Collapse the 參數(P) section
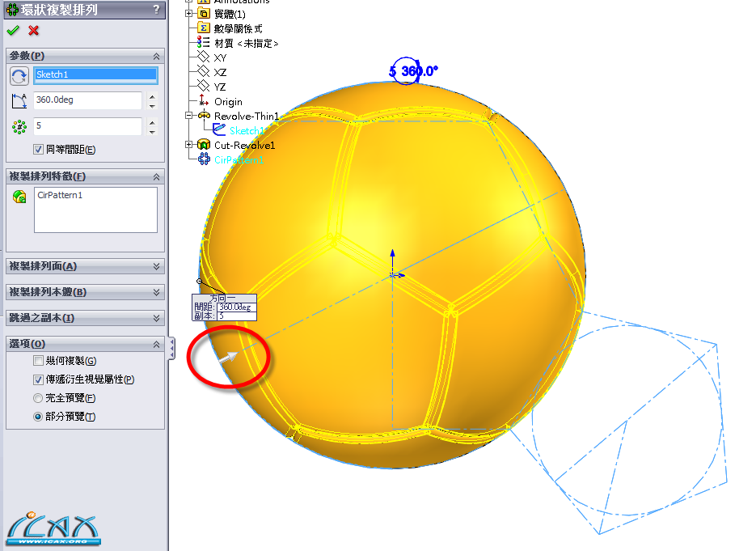This screenshot has width=756, height=551. pos(156,57)
